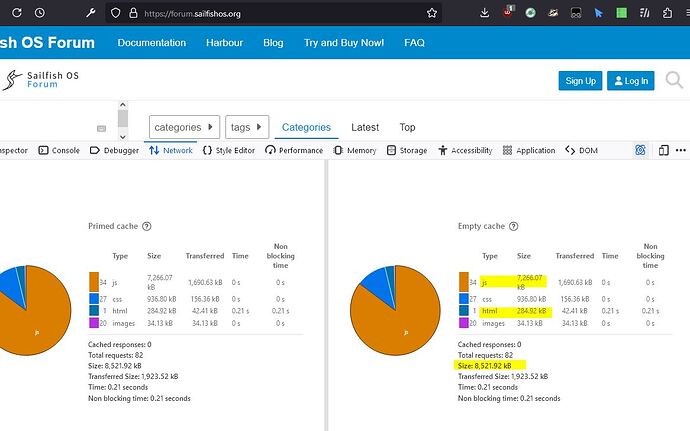Click the blue cursor arrow extension icon
The width and height of the screenshot is (690, 431).
(598, 13)
